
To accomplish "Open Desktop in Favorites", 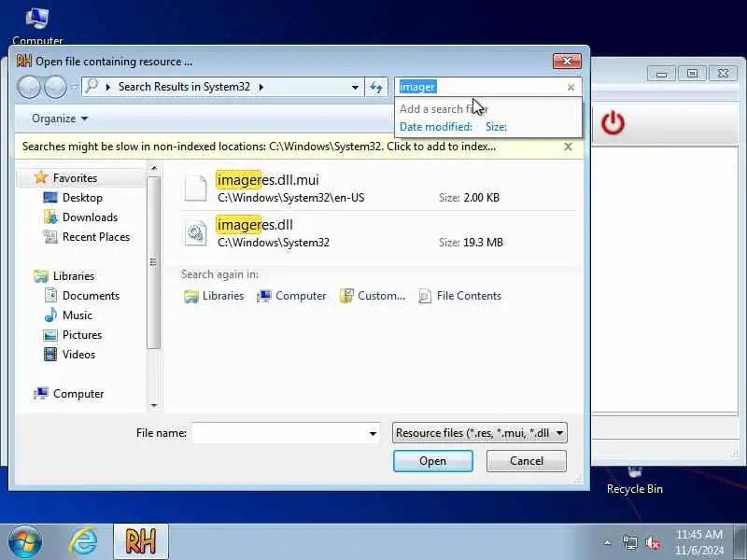I will (73, 198).
